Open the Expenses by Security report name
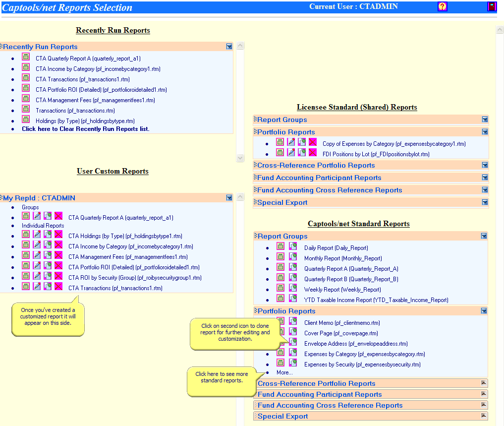Viewport: 504px width, 426px height. [362, 365]
